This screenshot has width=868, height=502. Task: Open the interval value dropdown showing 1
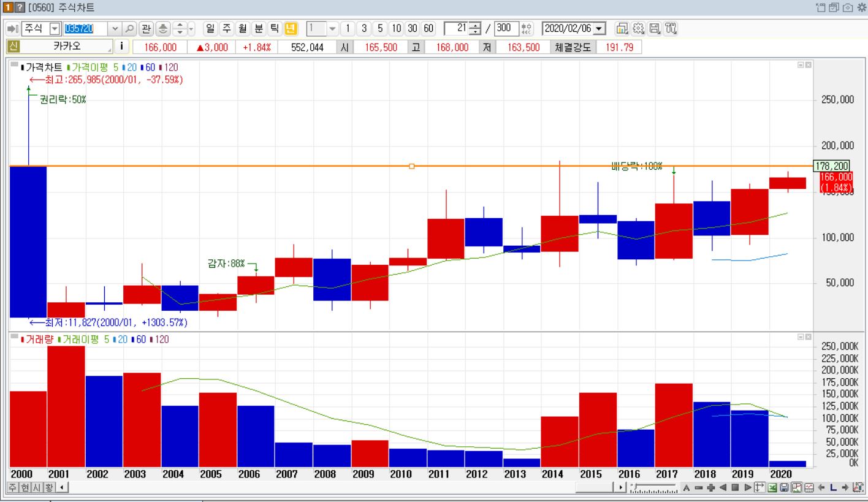pyautogui.click(x=333, y=29)
